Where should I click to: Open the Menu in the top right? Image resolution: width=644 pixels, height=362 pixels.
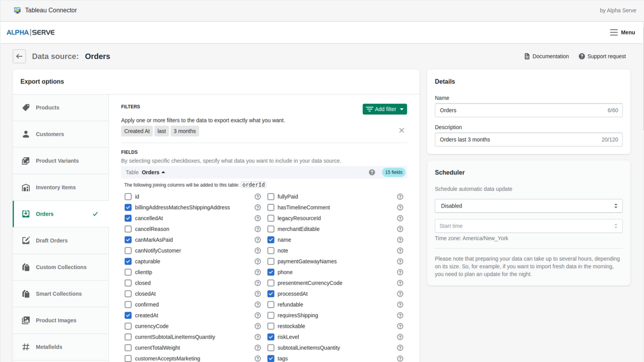622,32
